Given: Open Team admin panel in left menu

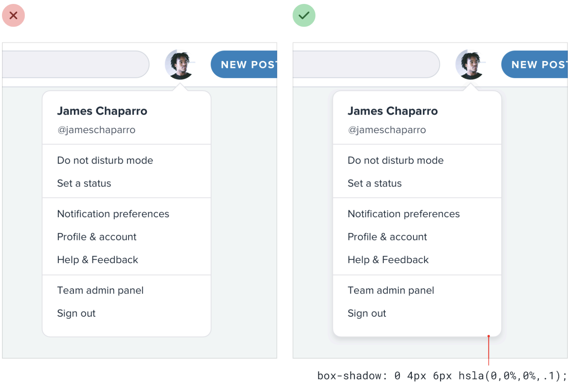Looking at the screenshot, I should click(x=100, y=290).
